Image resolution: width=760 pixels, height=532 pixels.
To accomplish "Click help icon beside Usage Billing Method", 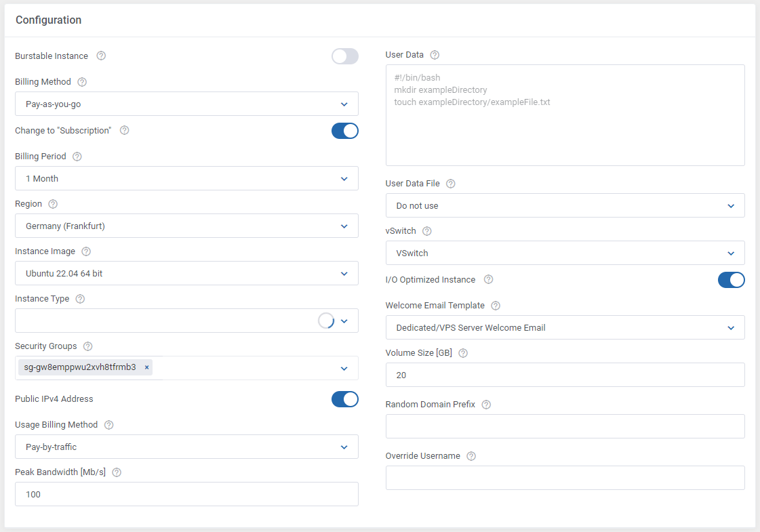I will pyautogui.click(x=108, y=425).
